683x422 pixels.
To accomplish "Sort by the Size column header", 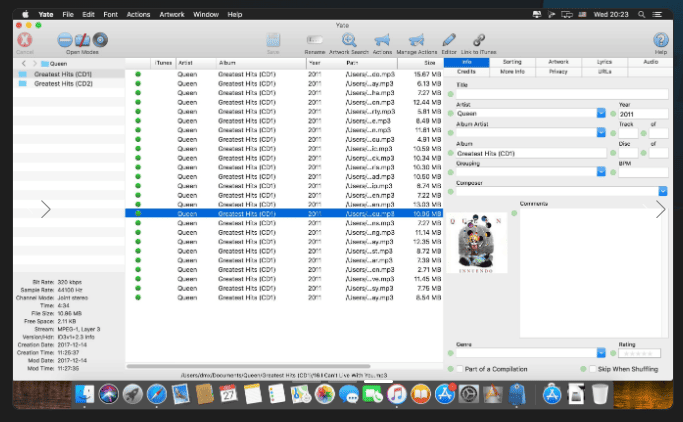I will (x=420, y=63).
